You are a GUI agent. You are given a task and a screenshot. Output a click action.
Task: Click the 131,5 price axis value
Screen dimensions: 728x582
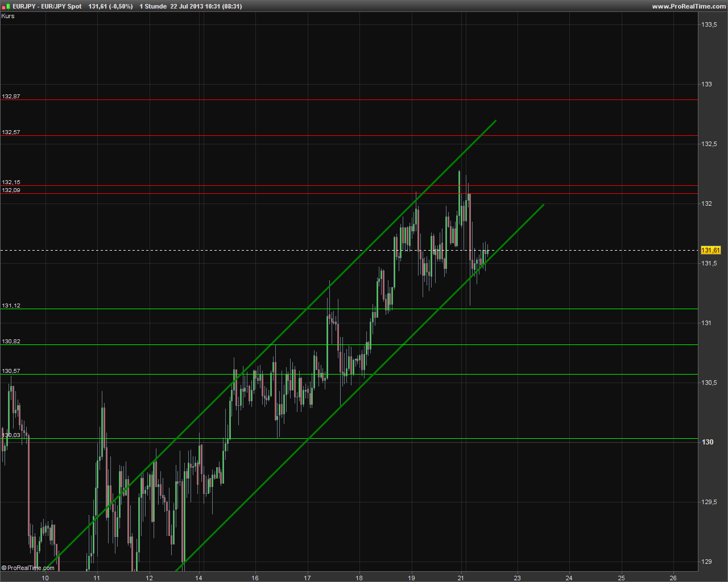pos(709,263)
